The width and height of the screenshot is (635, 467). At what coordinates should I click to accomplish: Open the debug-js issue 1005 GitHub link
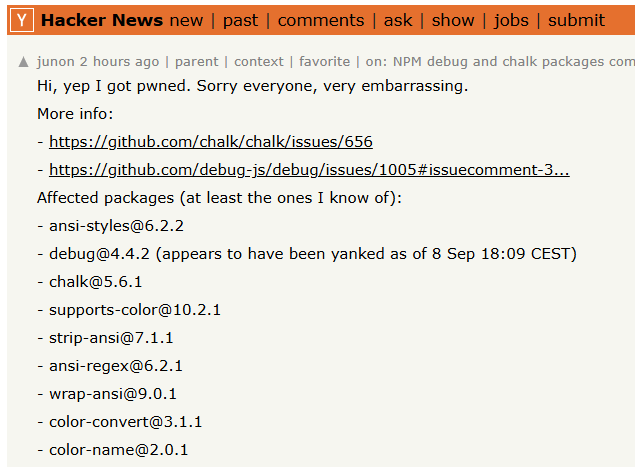[x=309, y=170]
